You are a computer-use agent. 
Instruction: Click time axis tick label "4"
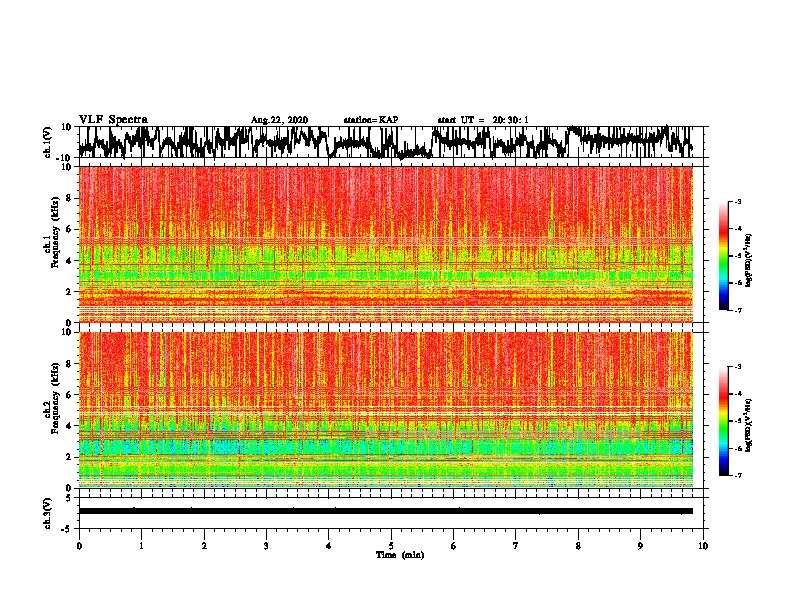tap(329, 546)
